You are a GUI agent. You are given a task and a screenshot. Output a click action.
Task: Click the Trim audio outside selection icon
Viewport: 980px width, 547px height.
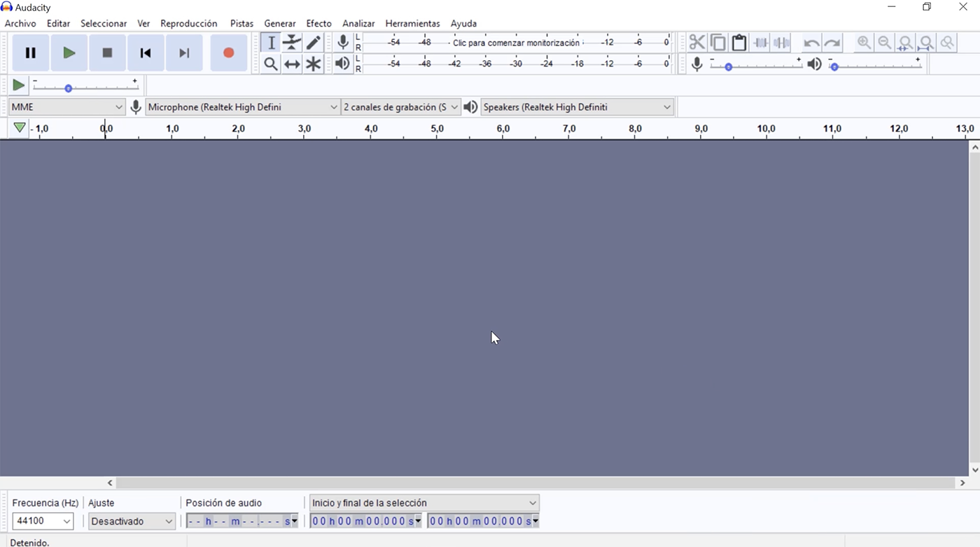[760, 43]
